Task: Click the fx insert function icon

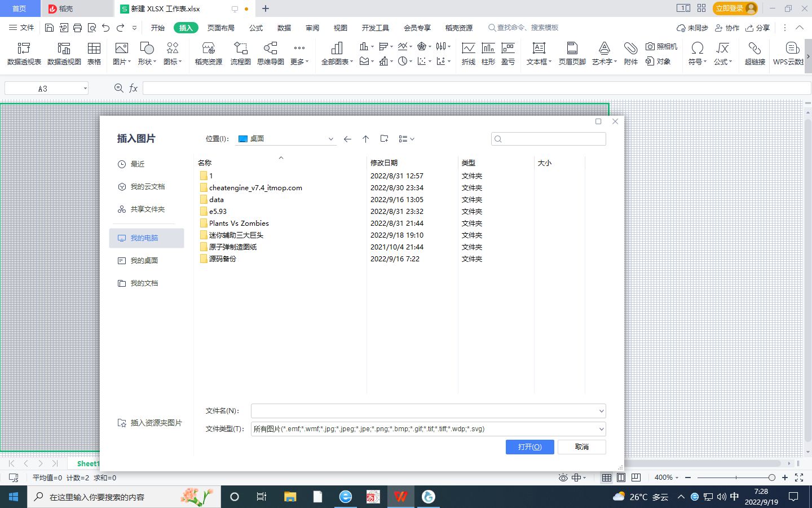Action: 133,88
